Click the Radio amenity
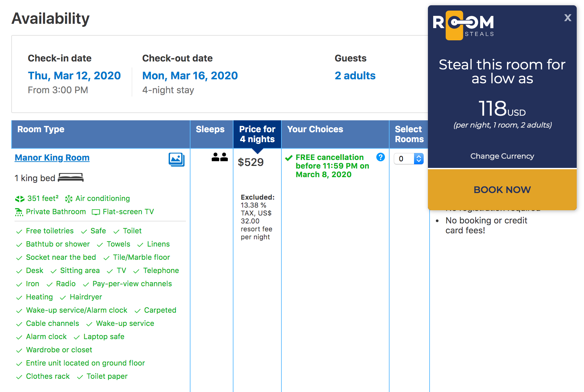This screenshot has width=584, height=392. (66, 284)
